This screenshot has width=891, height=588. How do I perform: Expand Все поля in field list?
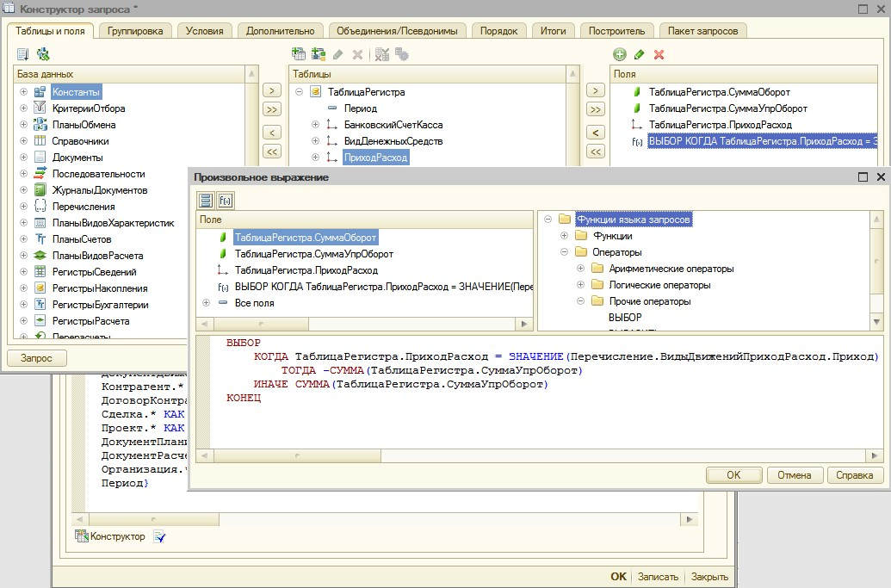[x=206, y=303]
